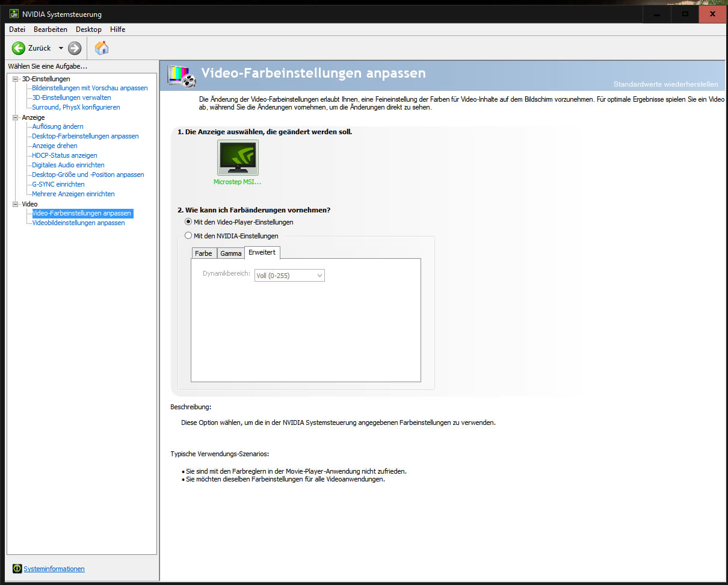
Task: Open G-SYNC einrichten
Action: pyautogui.click(x=58, y=184)
